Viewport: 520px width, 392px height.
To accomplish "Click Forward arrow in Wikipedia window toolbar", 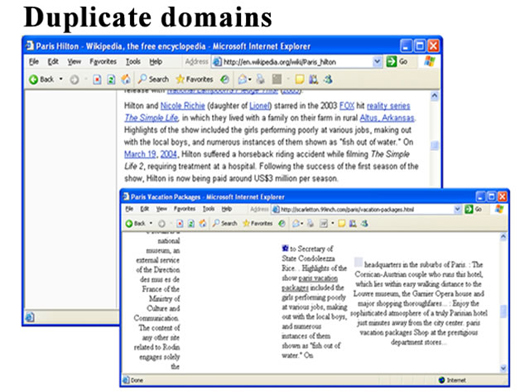I will pyautogui.click(x=74, y=80).
